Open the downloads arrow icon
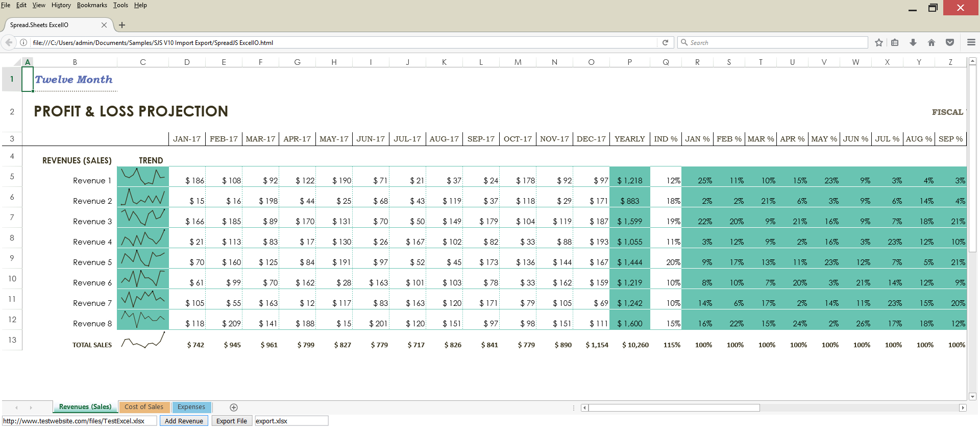 click(x=913, y=42)
